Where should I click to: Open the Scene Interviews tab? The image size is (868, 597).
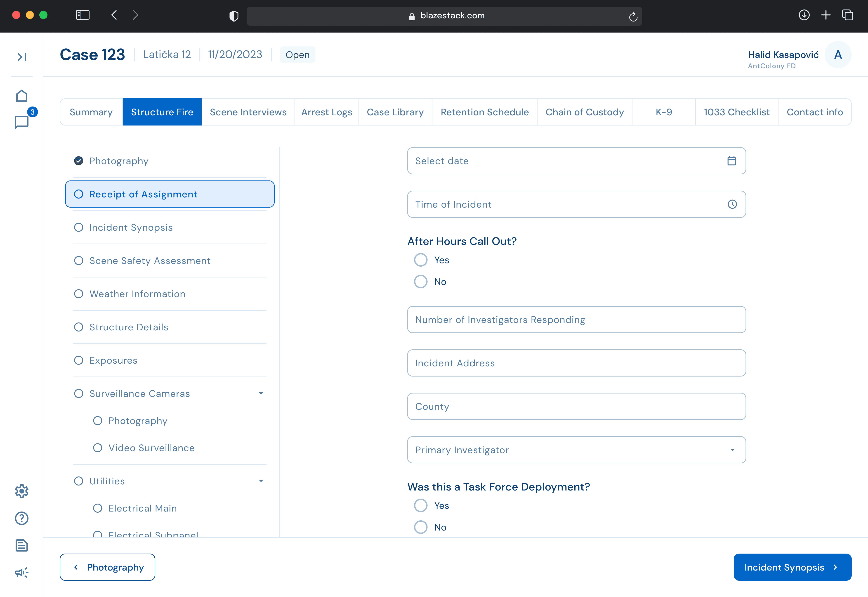click(248, 112)
